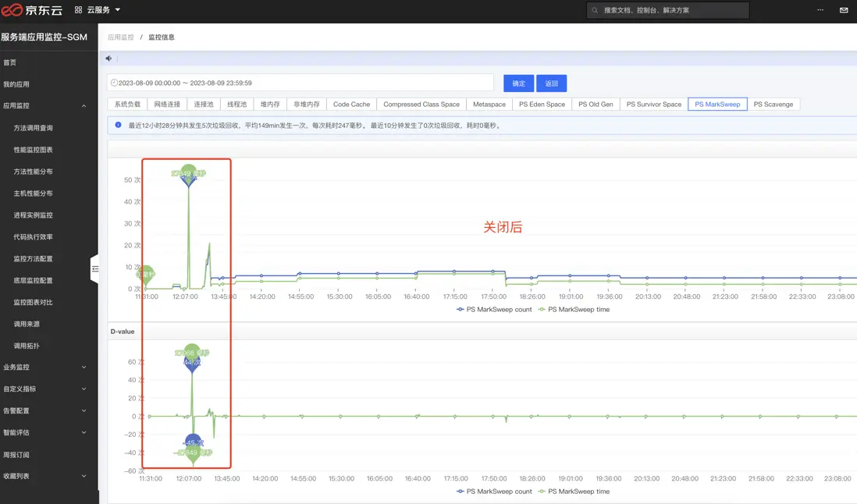
Task: Open the mail envelope icon in header
Action: [843, 10]
